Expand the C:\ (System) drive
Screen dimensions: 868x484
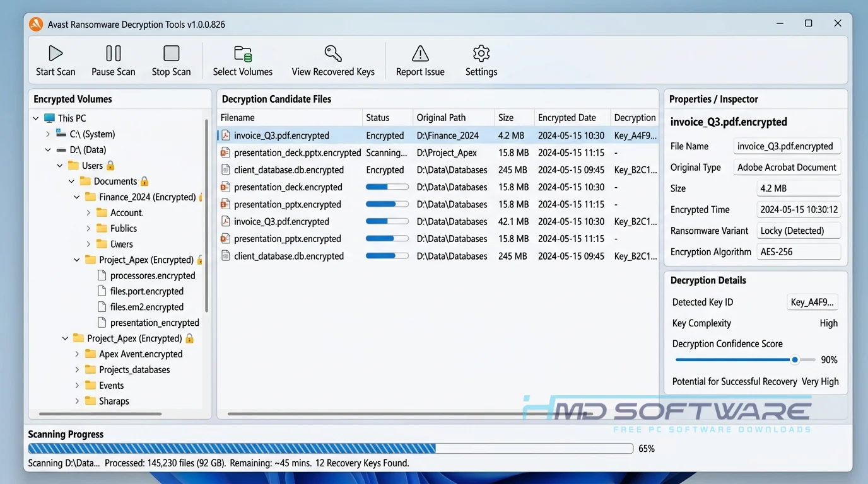(48, 134)
